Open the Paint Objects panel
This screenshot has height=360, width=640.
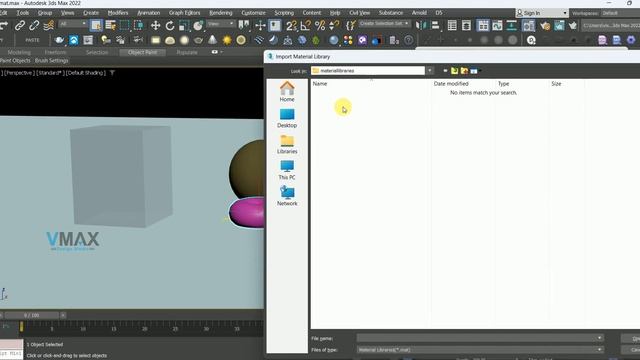[16, 60]
